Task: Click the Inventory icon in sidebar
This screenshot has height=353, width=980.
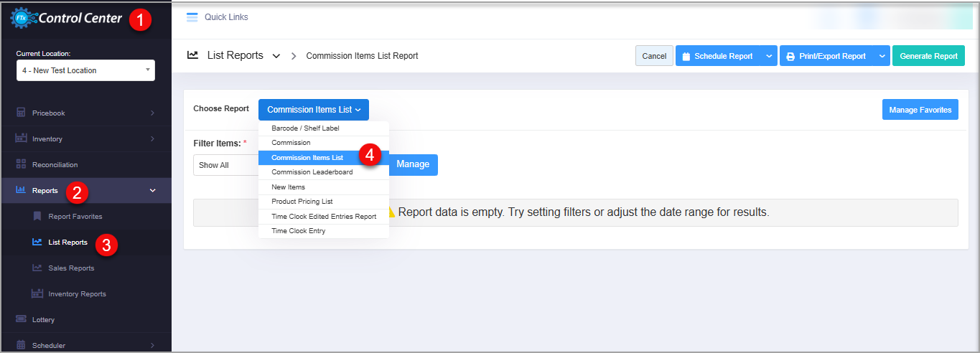Action: pos(21,138)
